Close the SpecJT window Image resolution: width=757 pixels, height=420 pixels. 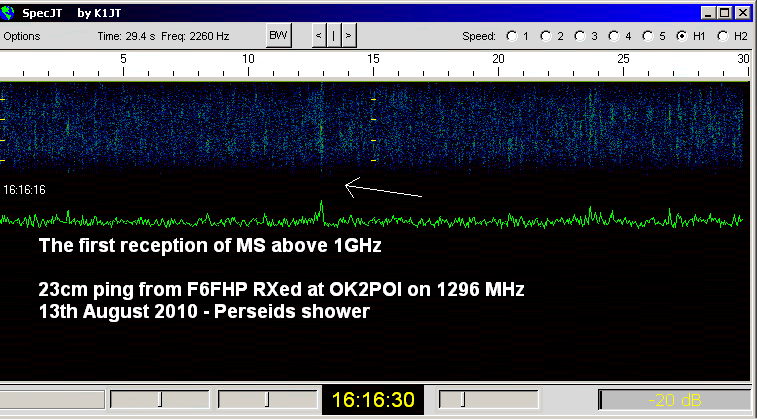point(742,13)
